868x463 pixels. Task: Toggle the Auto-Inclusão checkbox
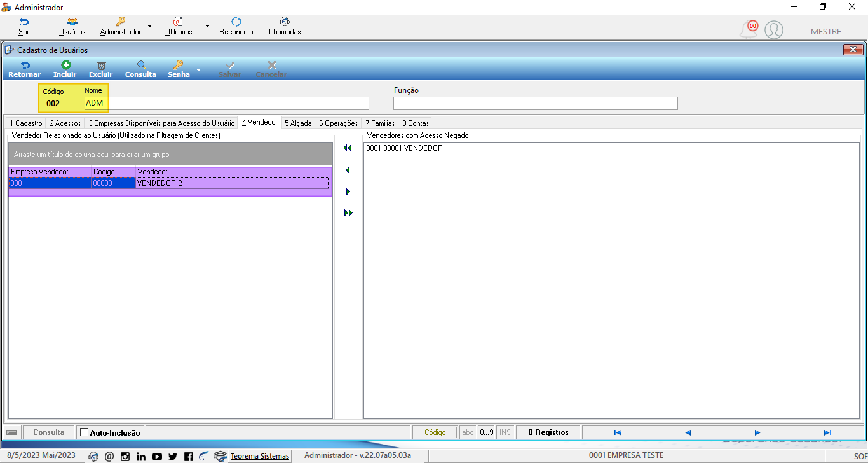pyautogui.click(x=84, y=432)
